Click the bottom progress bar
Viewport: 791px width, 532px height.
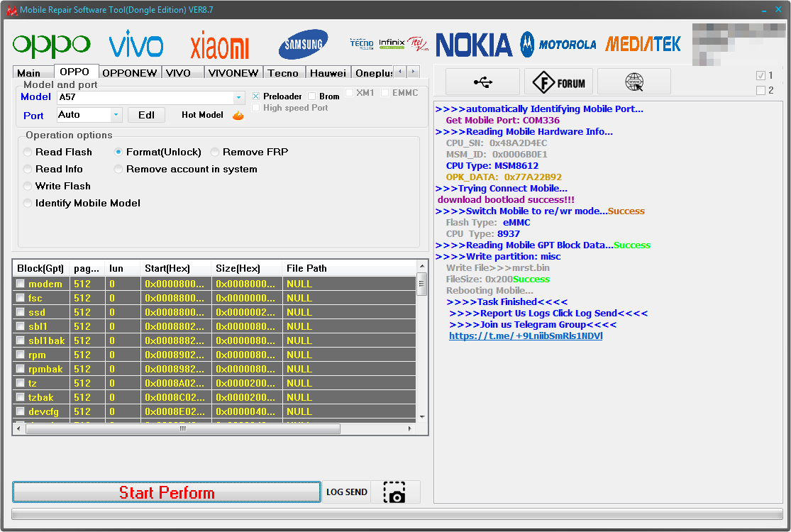pyautogui.click(x=397, y=514)
